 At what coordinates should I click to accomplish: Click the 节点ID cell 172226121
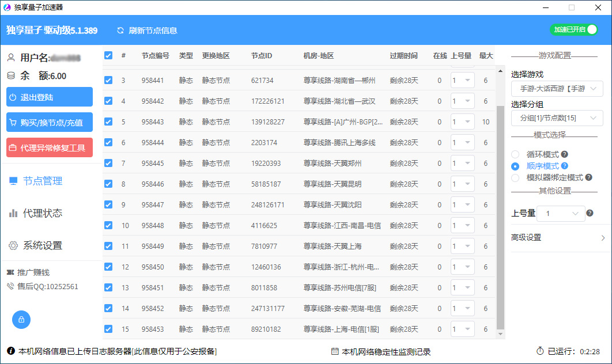(268, 101)
